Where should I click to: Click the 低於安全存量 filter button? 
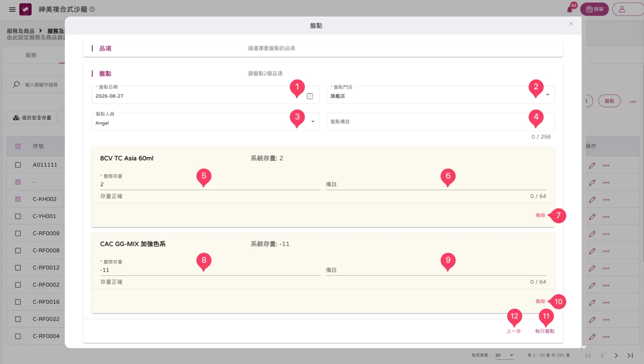[x=32, y=118]
